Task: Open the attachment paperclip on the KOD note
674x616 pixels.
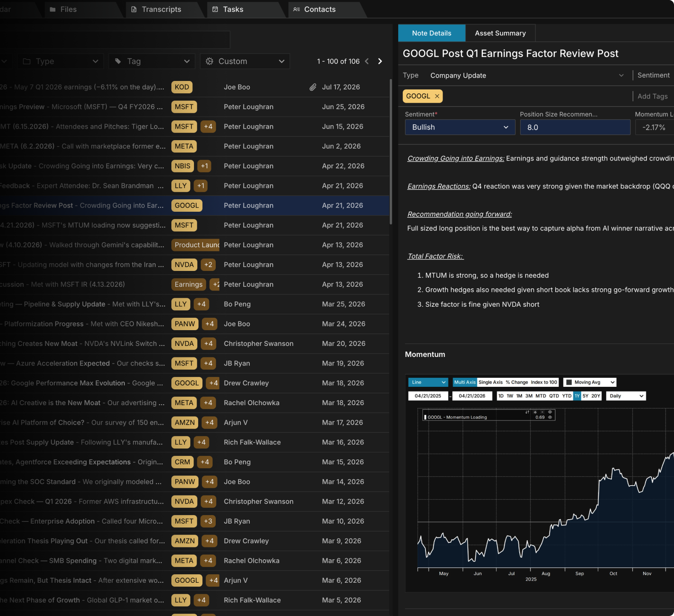Action: [312, 87]
